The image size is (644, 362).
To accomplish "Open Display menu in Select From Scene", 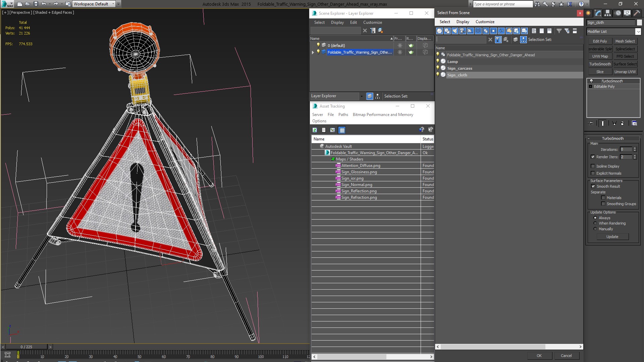I will coord(463,22).
